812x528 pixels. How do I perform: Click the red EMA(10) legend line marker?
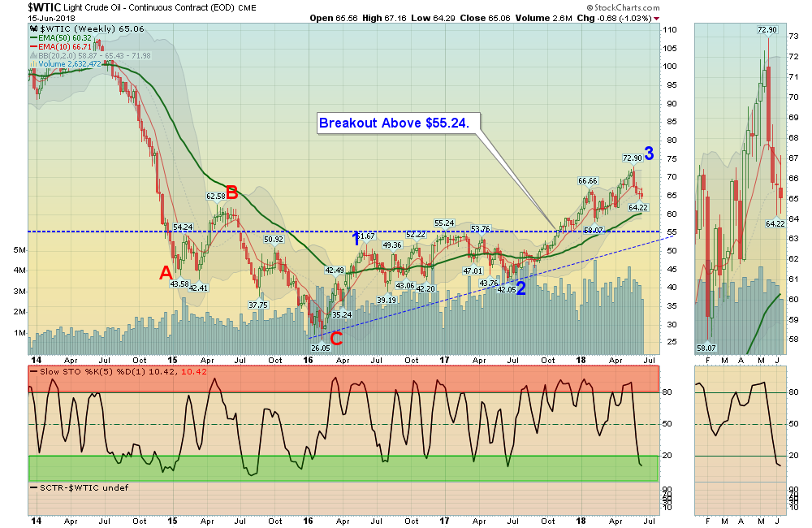(x=33, y=46)
